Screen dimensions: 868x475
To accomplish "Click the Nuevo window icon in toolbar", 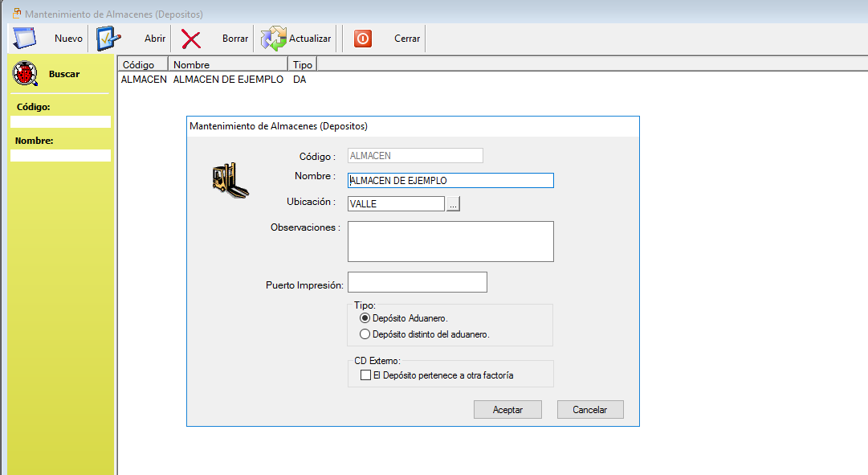I will tap(23, 39).
